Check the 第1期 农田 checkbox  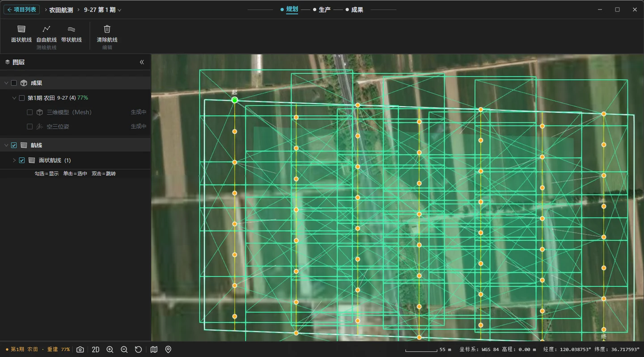pos(21,98)
